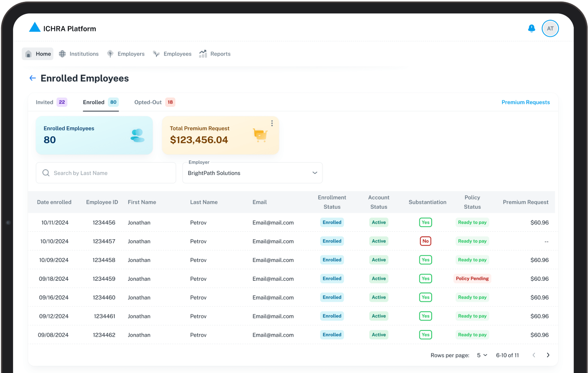Click the Policy Pending status badge
The image size is (588, 373).
(x=472, y=279)
